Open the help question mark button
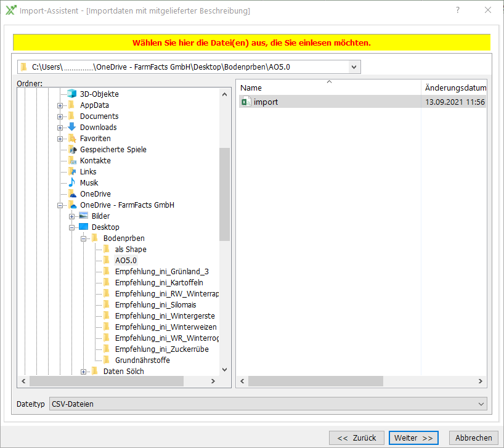This screenshot has height=448, width=504. 458,10
